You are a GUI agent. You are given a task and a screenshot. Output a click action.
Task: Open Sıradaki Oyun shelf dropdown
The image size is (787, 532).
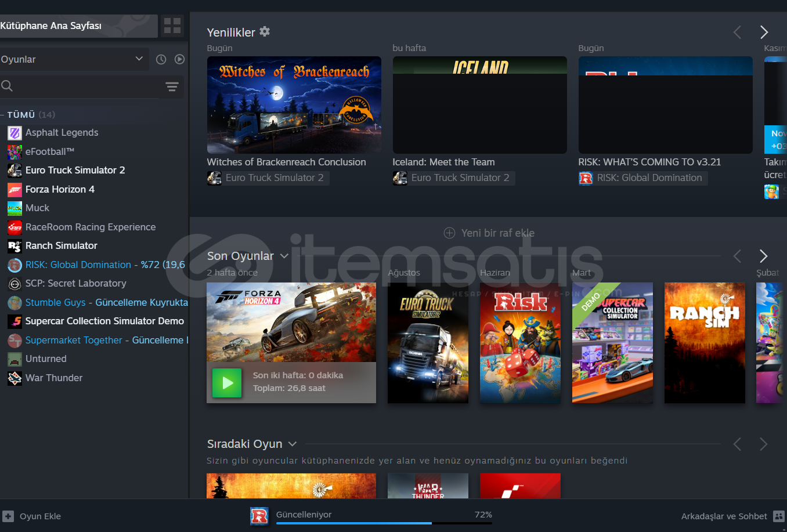click(x=293, y=444)
